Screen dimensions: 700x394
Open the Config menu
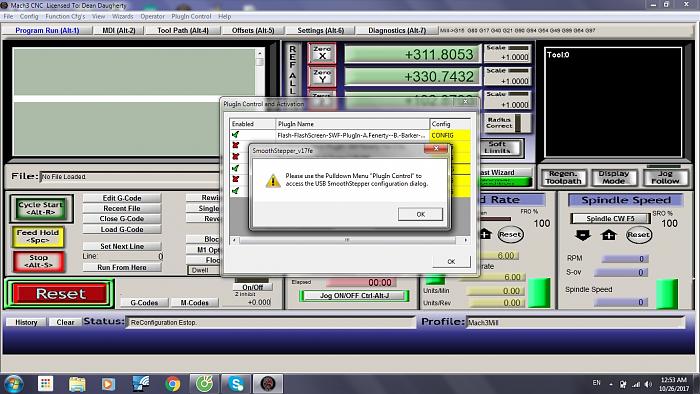click(29, 16)
